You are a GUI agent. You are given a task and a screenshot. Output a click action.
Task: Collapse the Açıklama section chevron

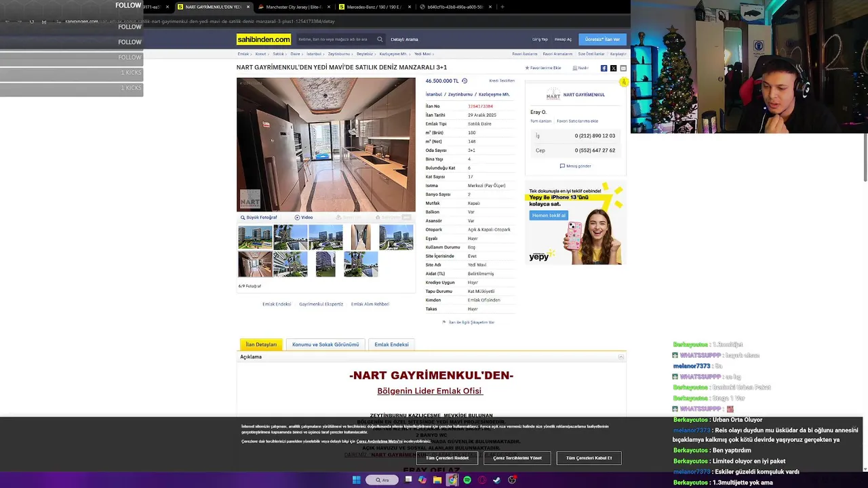pyautogui.click(x=620, y=357)
